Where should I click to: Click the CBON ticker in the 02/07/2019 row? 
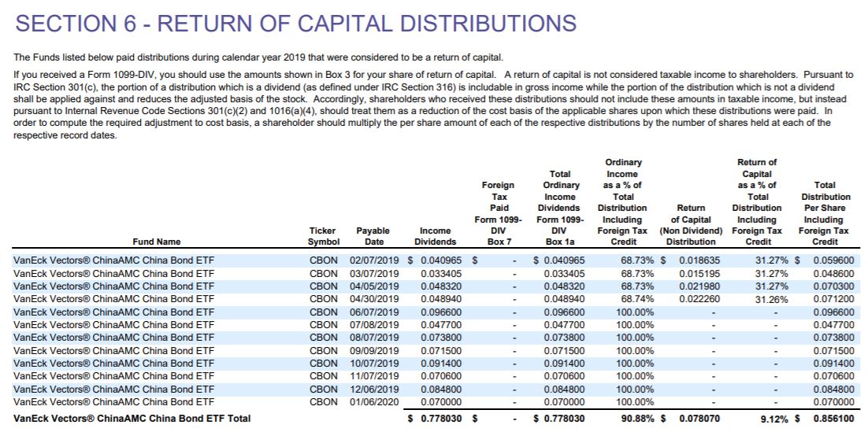coord(323,260)
